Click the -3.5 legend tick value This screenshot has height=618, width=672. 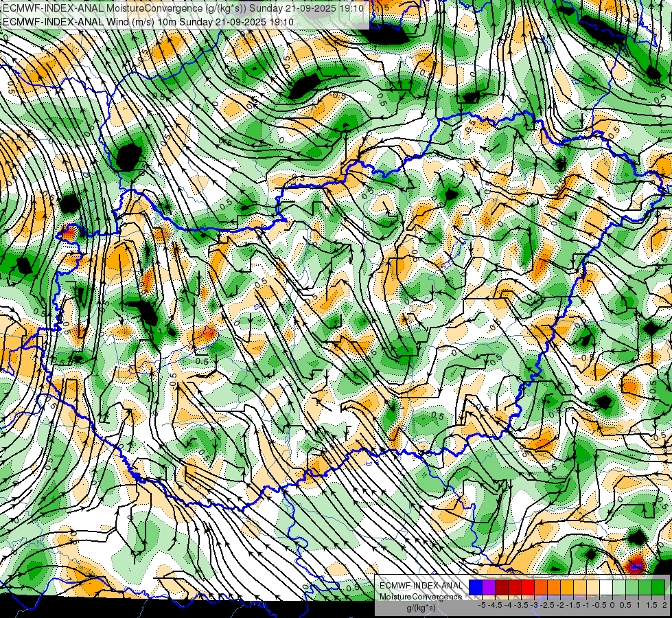[521, 605]
